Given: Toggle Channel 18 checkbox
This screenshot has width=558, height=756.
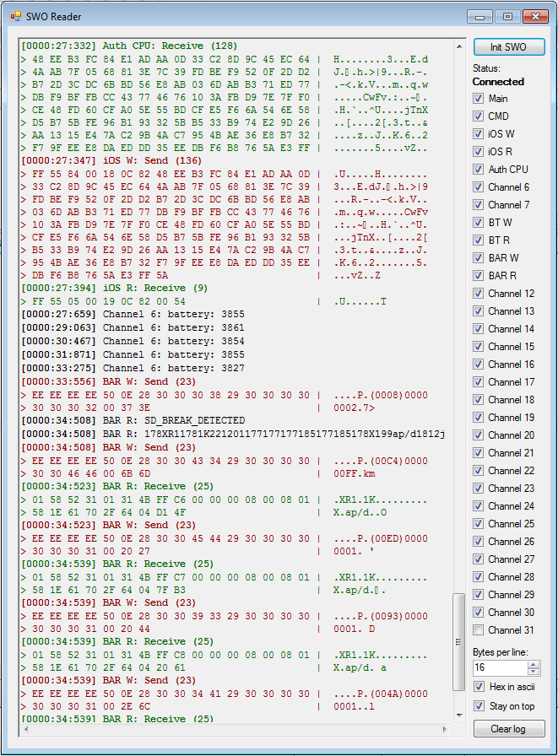Looking at the screenshot, I should tap(478, 400).
